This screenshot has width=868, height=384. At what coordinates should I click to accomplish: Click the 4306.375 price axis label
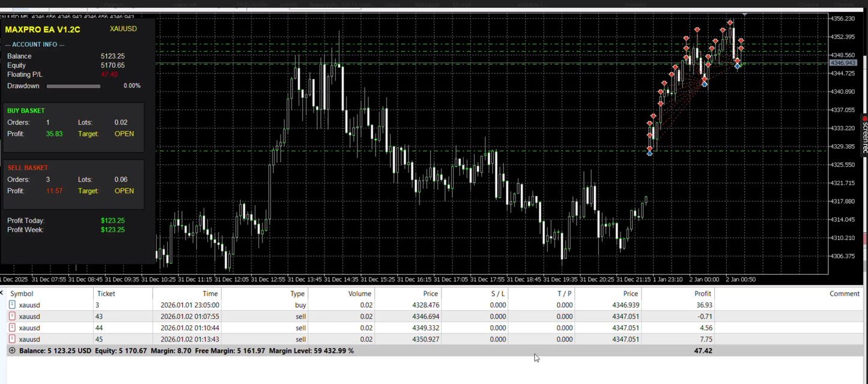tap(843, 256)
